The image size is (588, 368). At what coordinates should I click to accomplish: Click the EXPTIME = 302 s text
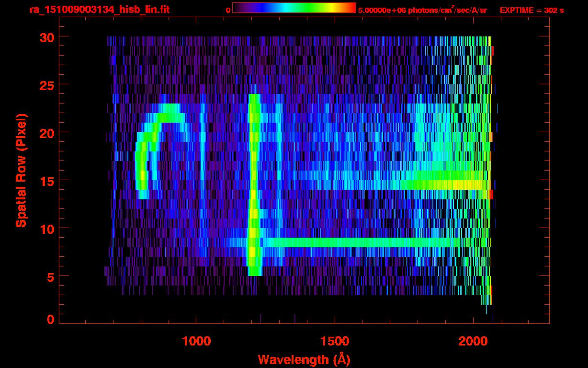click(x=531, y=10)
